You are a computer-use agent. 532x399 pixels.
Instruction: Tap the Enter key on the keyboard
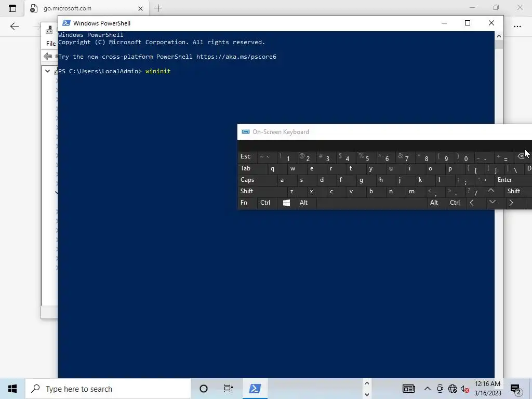pyautogui.click(x=513, y=180)
